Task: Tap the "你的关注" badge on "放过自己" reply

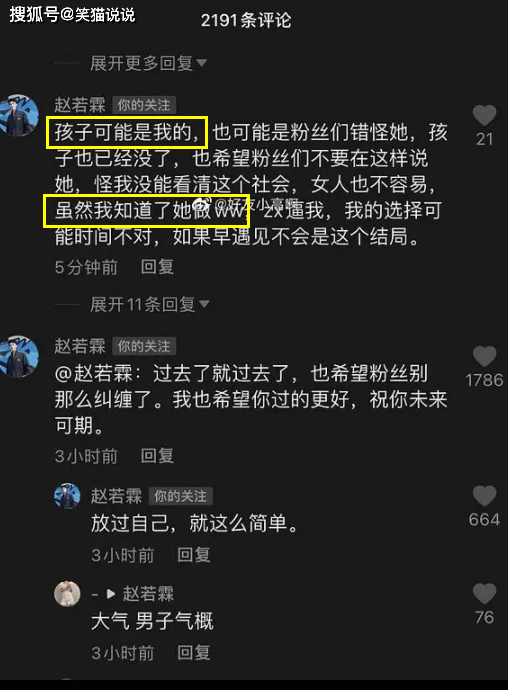Action: pyautogui.click(x=180, y=496)
